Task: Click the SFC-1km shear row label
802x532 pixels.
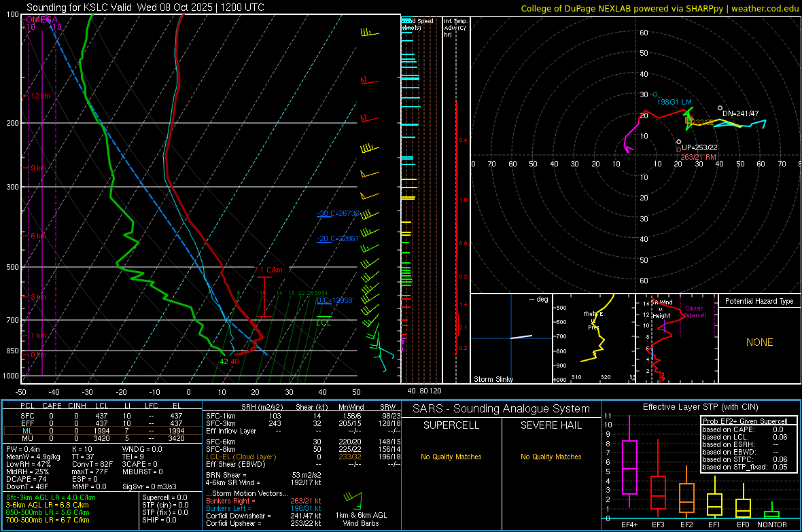Action: coord(220,416)
